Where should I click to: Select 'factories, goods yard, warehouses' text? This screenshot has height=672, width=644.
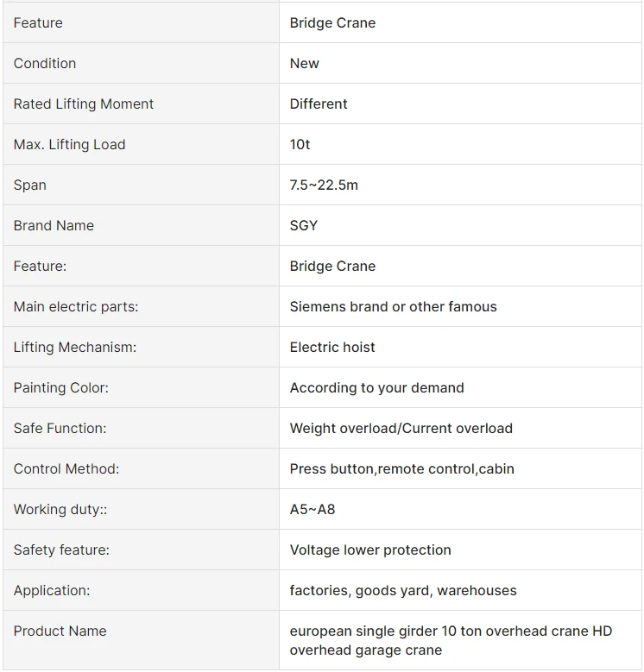click(x=403, y=591)
